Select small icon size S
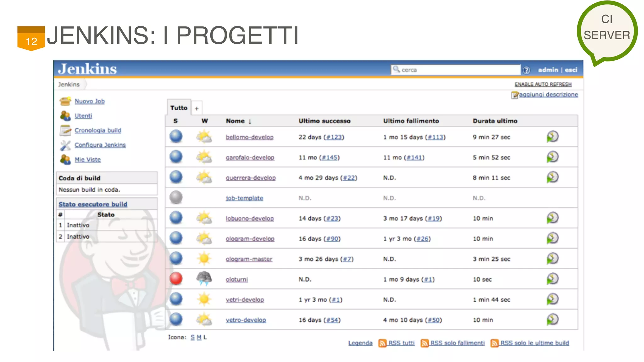 192,337
